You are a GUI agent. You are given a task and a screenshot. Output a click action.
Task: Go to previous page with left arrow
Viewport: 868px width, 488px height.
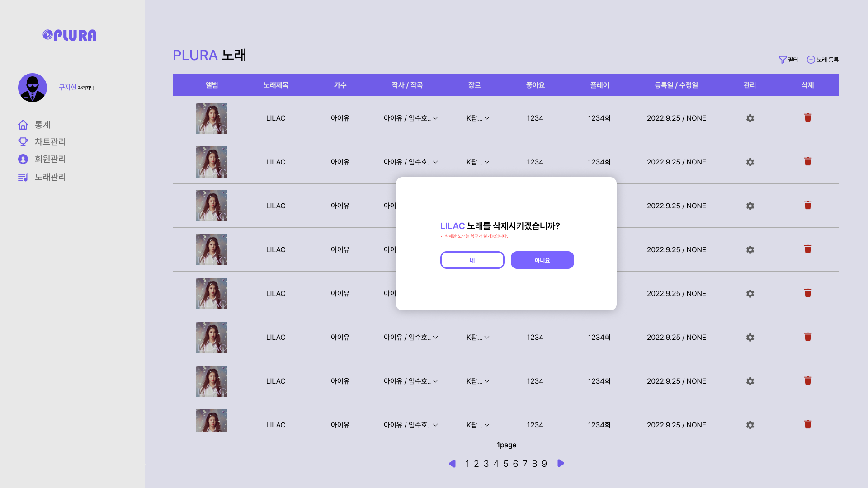click(x=452, y=464)
